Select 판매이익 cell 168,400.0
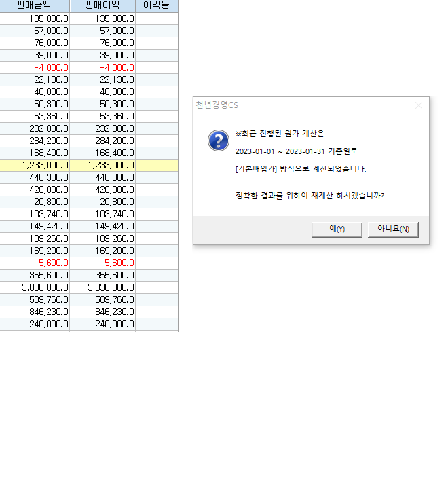 (x=102, y=153)
